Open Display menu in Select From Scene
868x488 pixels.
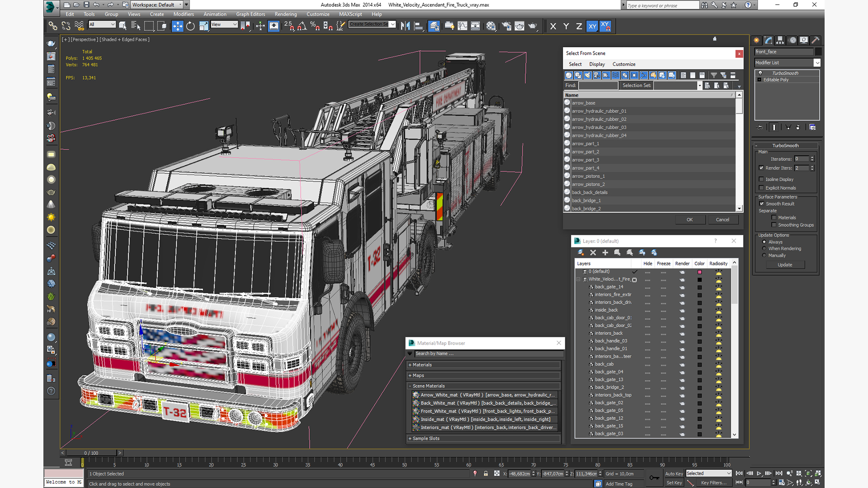click(597, 65)
